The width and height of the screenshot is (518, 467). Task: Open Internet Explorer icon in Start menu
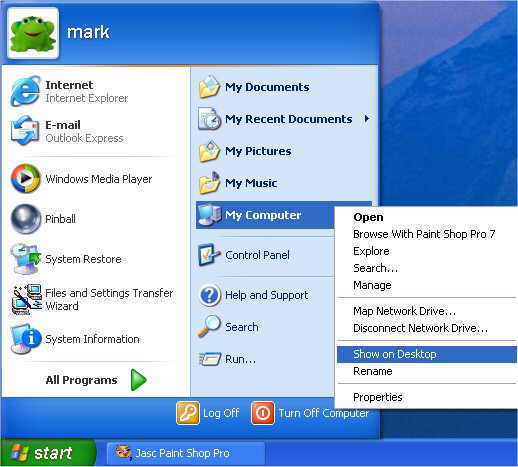[x=25, y=91]
